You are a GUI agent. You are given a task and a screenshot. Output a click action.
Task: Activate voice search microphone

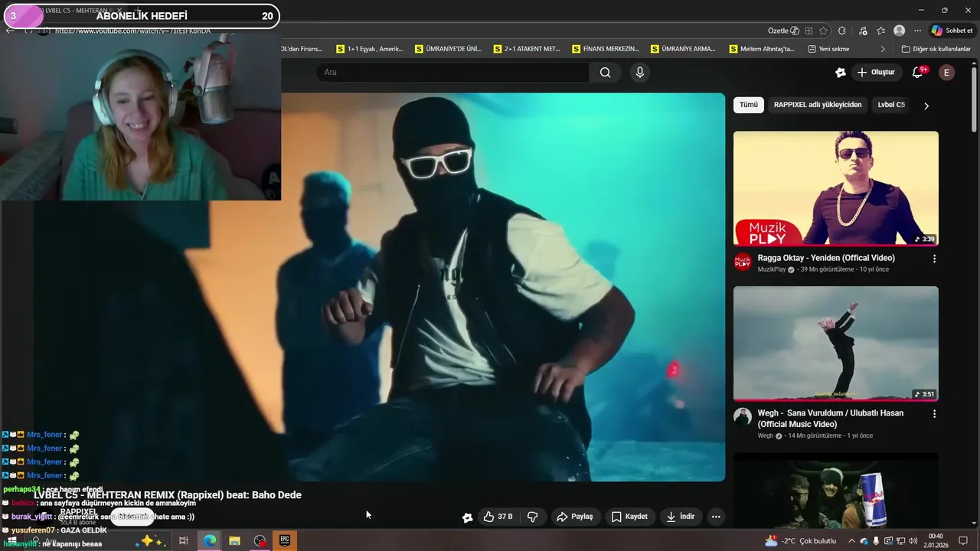click(x=640, y=73)
